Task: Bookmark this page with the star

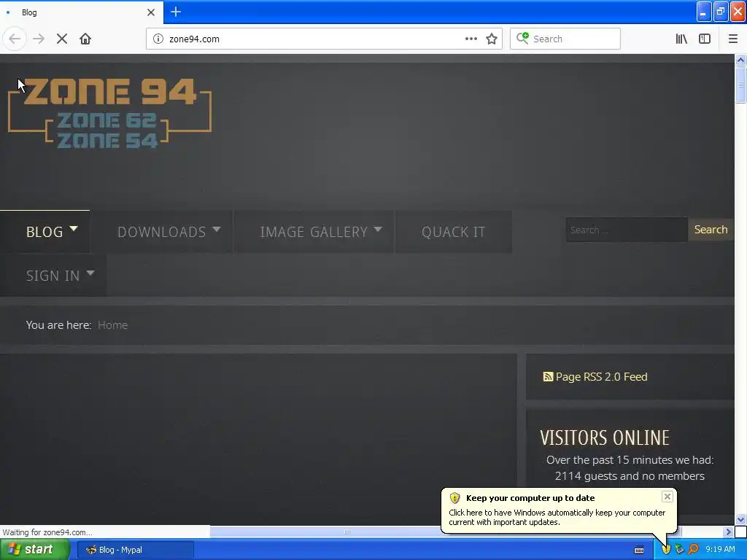Action: point(492,39)
